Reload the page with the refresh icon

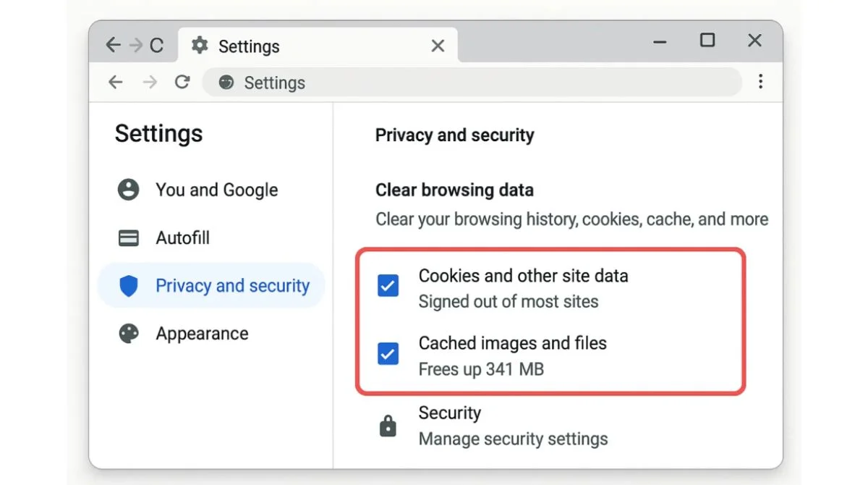click(x=182, y=83)
